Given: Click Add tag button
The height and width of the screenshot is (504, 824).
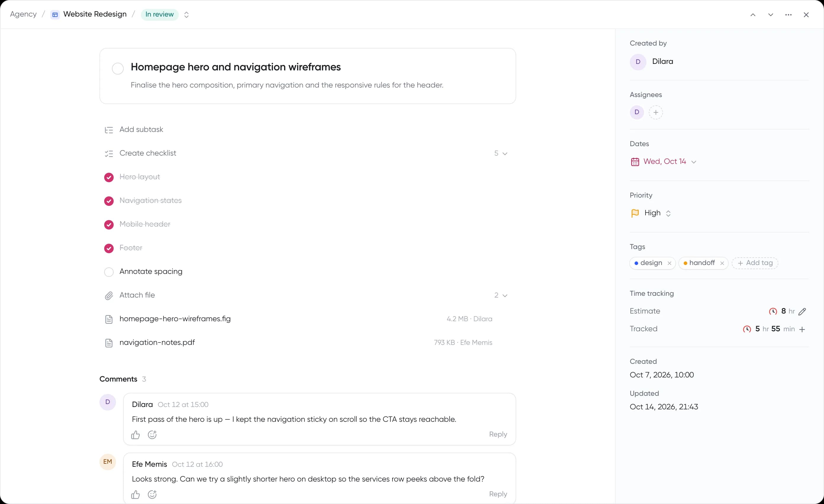Looking at the screenshot, I should pyautogui.click(x=755, y=263).
